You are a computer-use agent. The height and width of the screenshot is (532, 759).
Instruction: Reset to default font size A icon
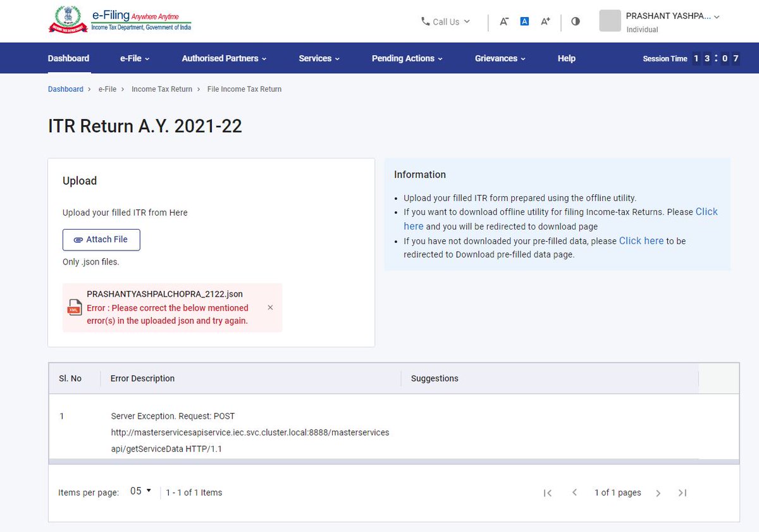(x=524, y=22)
